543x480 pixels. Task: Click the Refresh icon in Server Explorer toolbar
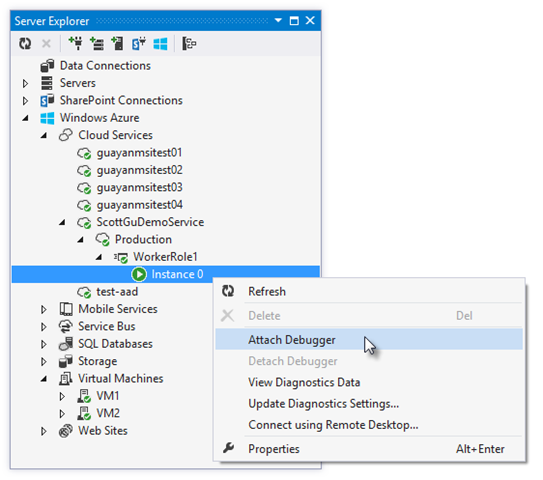point(25,44)
